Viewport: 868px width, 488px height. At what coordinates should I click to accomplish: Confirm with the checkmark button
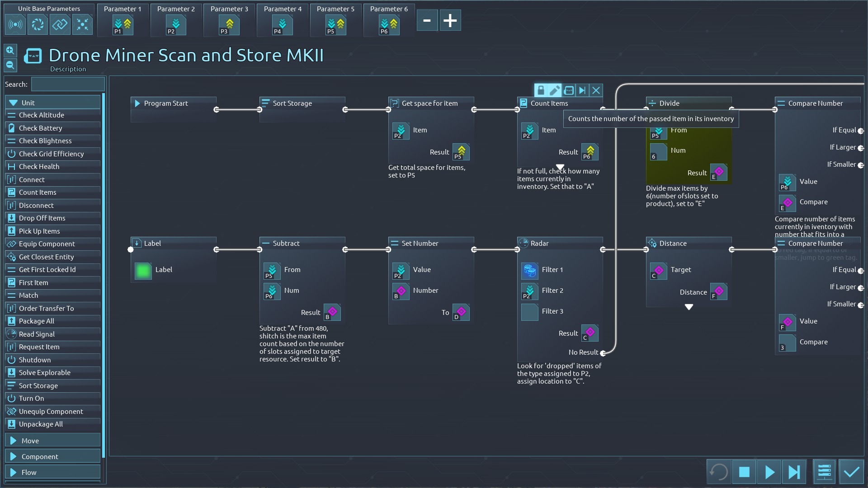(x=851, y=472)
